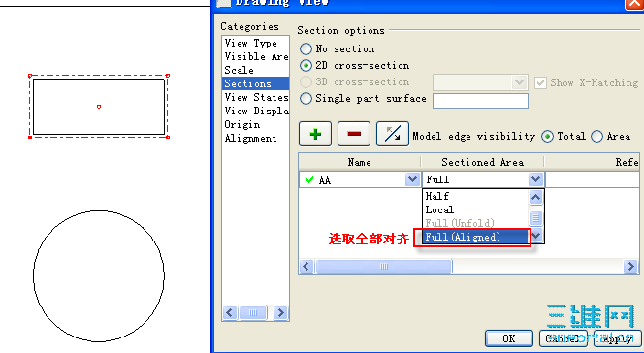
Task: Open the View Type category
Action: click(x=255, y=43)
